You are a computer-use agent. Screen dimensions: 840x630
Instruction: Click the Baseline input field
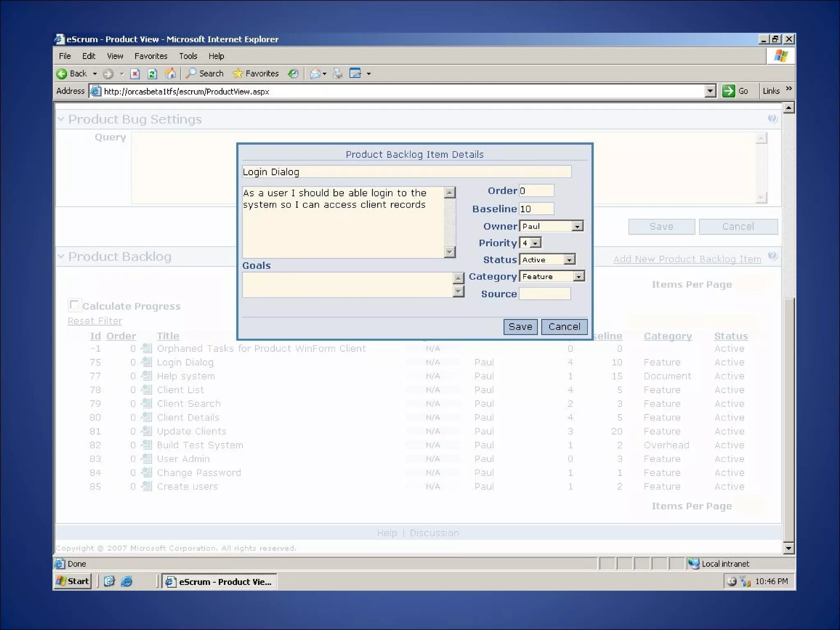coord(536,209)
